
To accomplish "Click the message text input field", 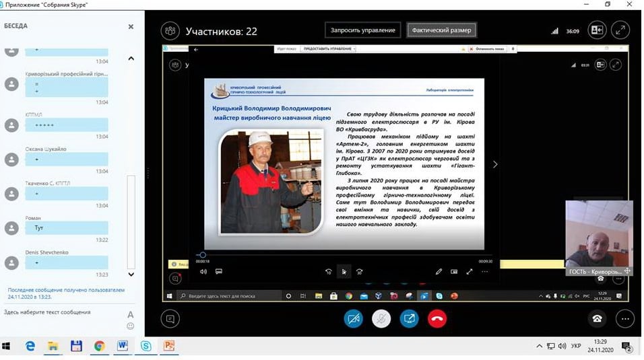I will (61, 312).
